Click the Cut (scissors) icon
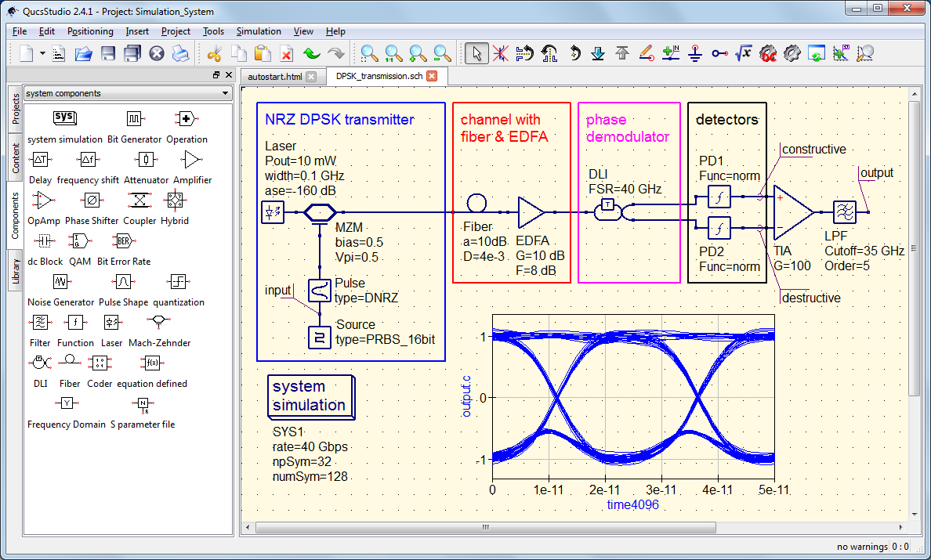The image size is (931, 560). (214, 53)
